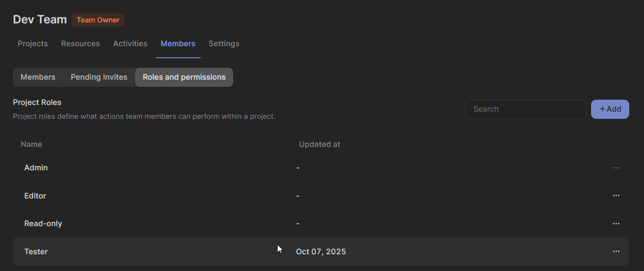Open the Tester role entry
This screenshot has width=644, height=271.
click(36, 252)
